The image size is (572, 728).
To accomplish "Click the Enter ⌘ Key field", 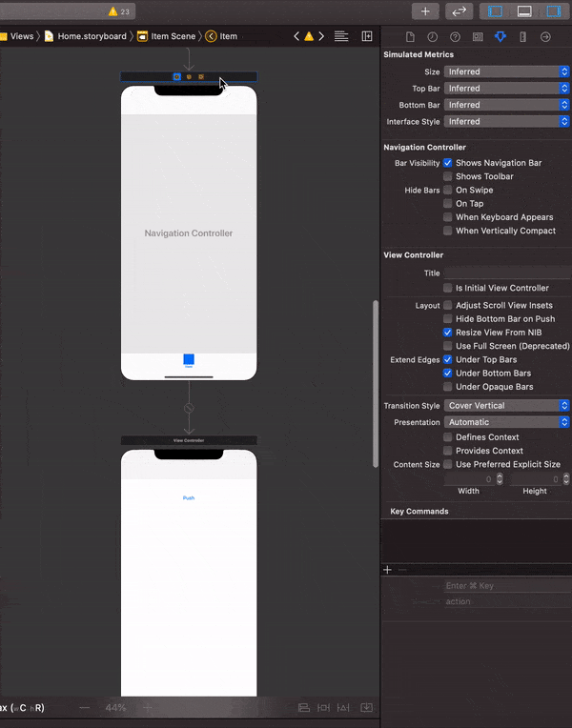I will tap(507, 585).
